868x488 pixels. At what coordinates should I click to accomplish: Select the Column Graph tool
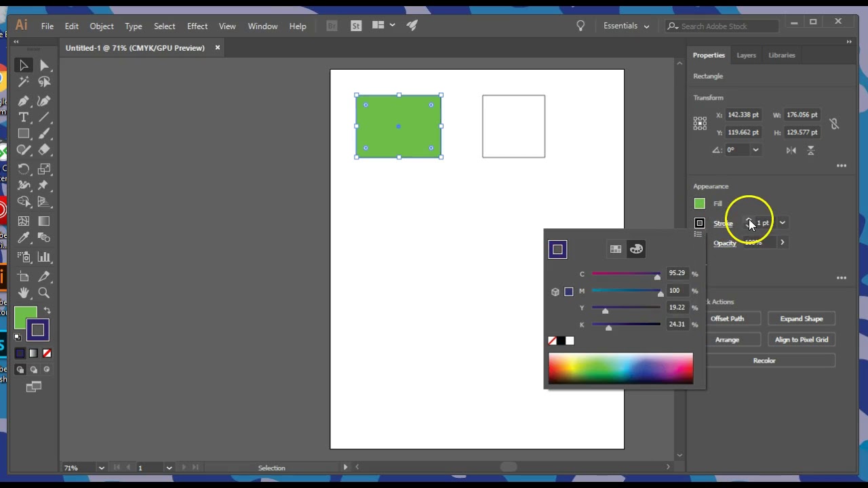pyautogui.click(x=44, y=257)
